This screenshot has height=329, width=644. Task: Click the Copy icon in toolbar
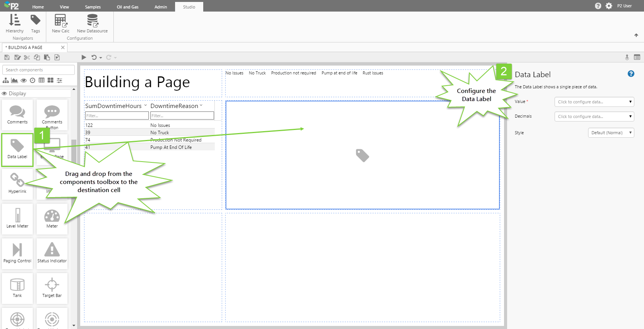coord(37,57)
